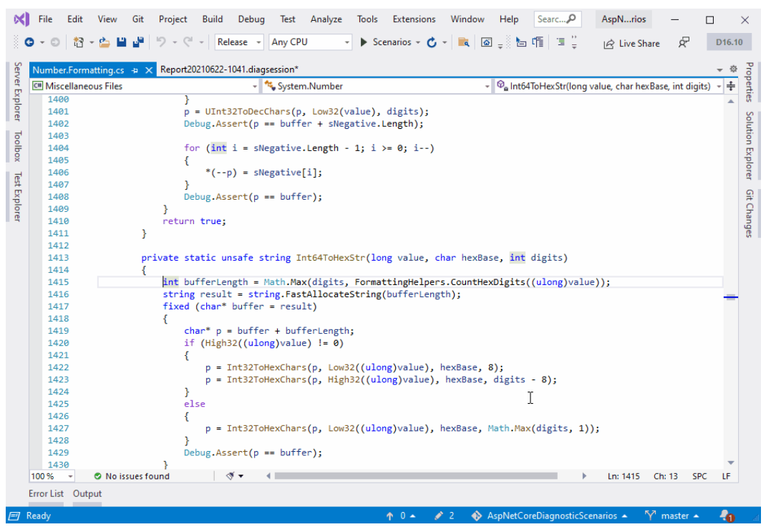Open the Git menu
Image resolution: width=771 pixels, height=532 pixels.
click(137, 19)
